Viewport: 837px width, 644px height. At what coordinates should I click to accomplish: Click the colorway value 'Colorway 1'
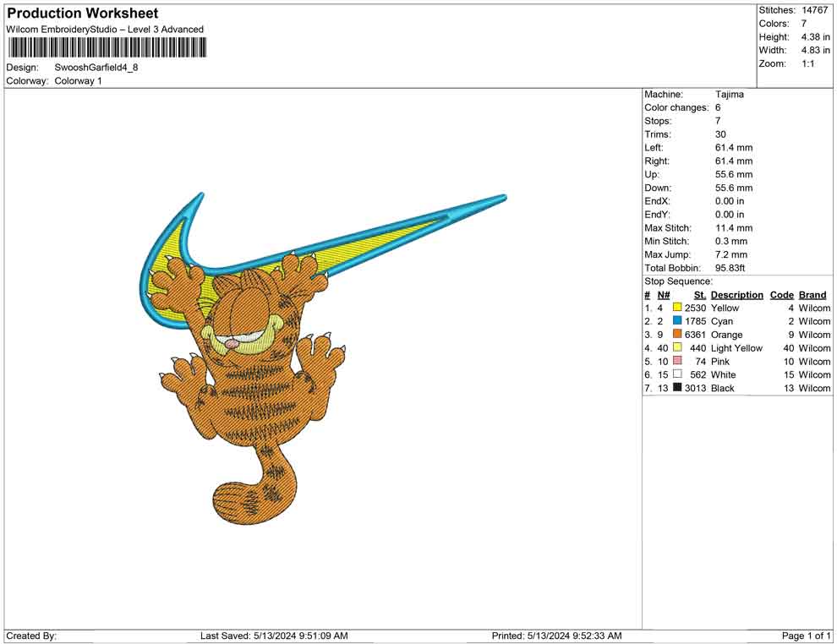[x=78, y=81]
